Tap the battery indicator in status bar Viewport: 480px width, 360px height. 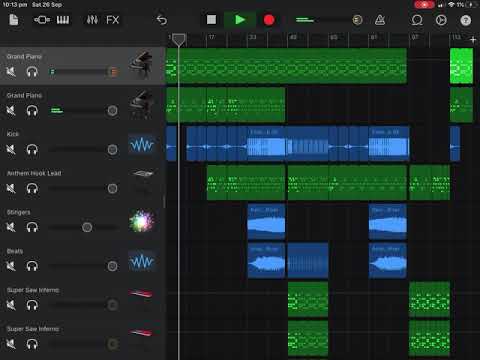(472, 5)
